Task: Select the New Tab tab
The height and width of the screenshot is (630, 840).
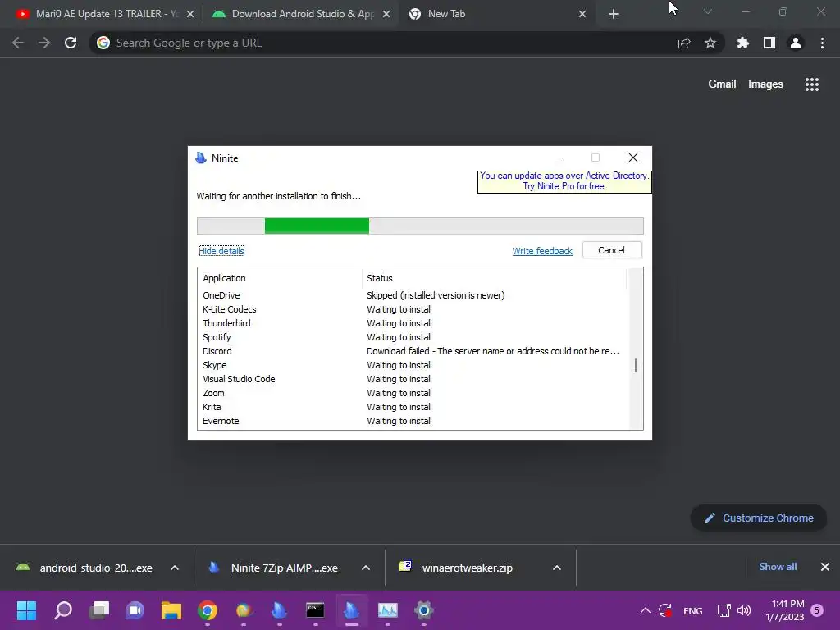Action: [495, 15]
